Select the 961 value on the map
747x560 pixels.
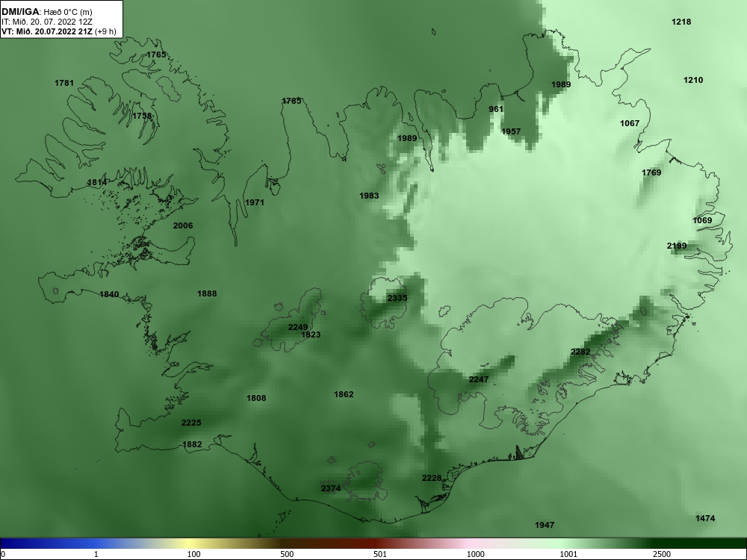click(x=496, y=109)
